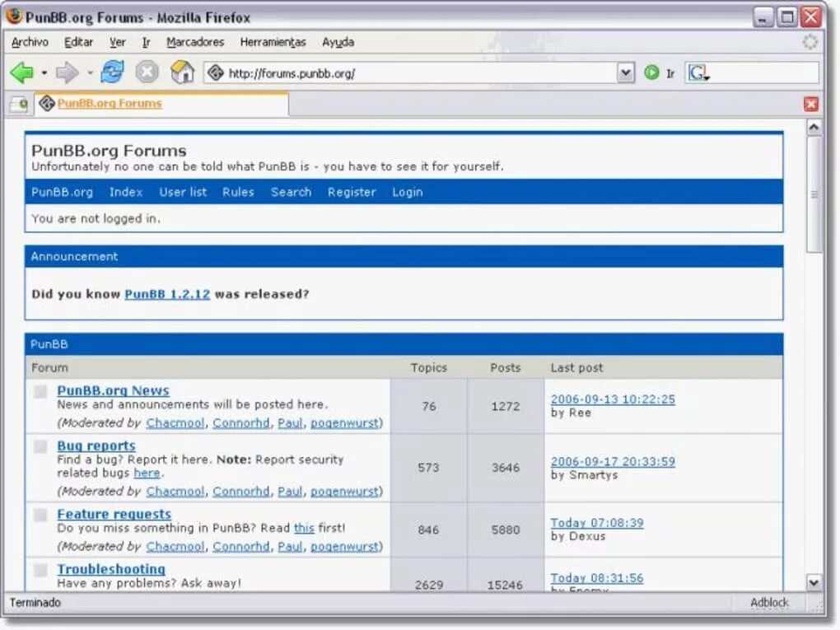This screenshot has height=630, width=840.
Task: Open the Ir menu
Action: [x=146, y=42]
